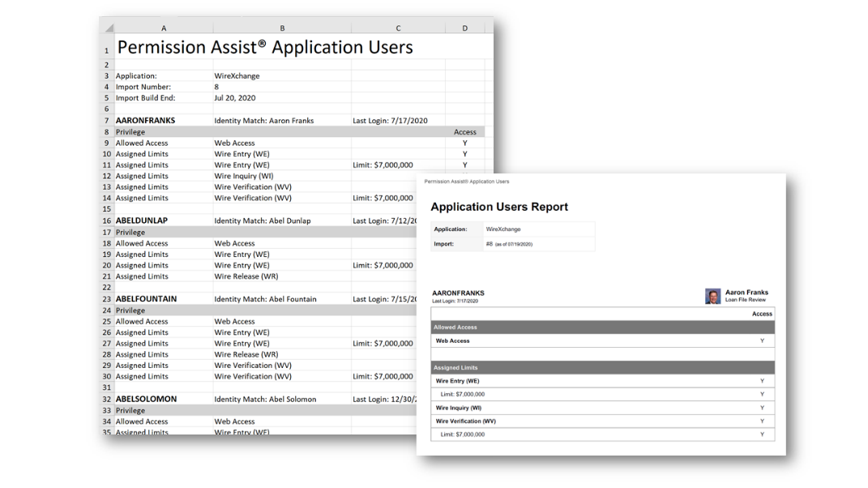This screenshot has width=868, height=488.
Task: Select the 'Access' column label in row 8
Action: point(465,132)
